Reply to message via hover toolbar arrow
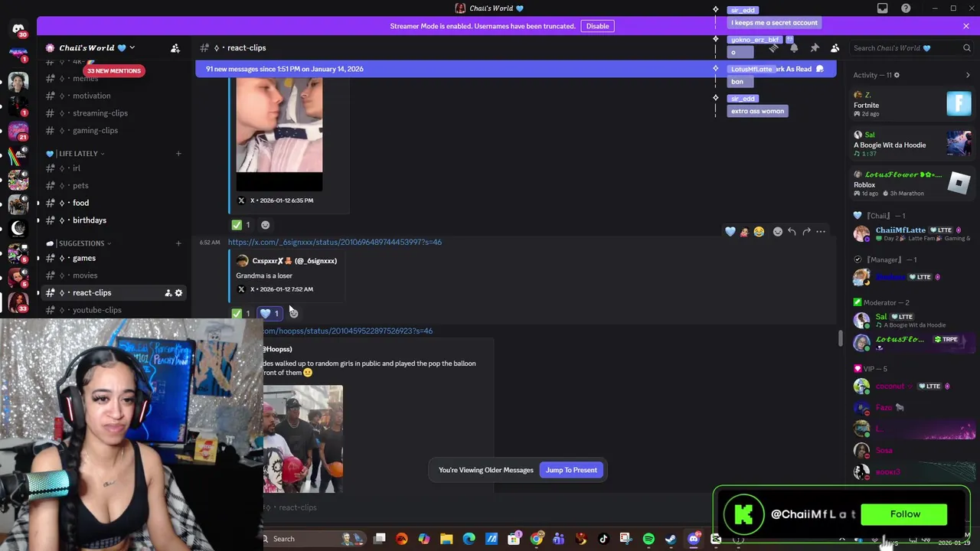 (x=792, y=232)
